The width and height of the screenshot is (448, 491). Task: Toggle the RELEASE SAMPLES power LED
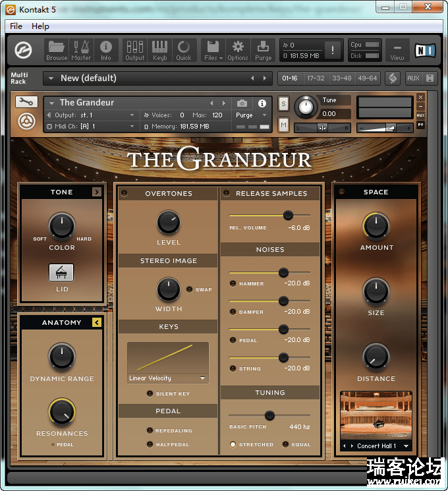pyautogui.click(x=226, y=193)
